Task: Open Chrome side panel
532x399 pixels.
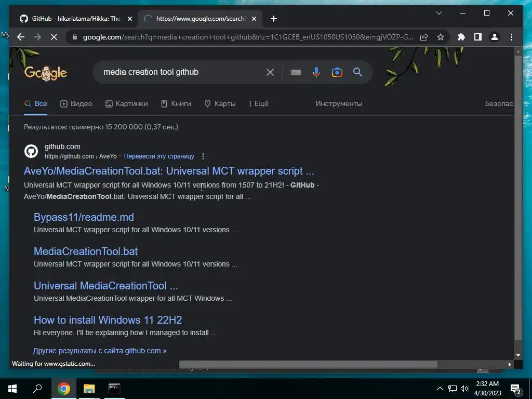Action: 478,37
